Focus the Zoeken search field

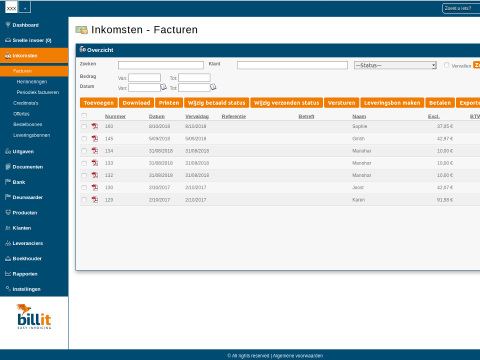coord(161,65)
